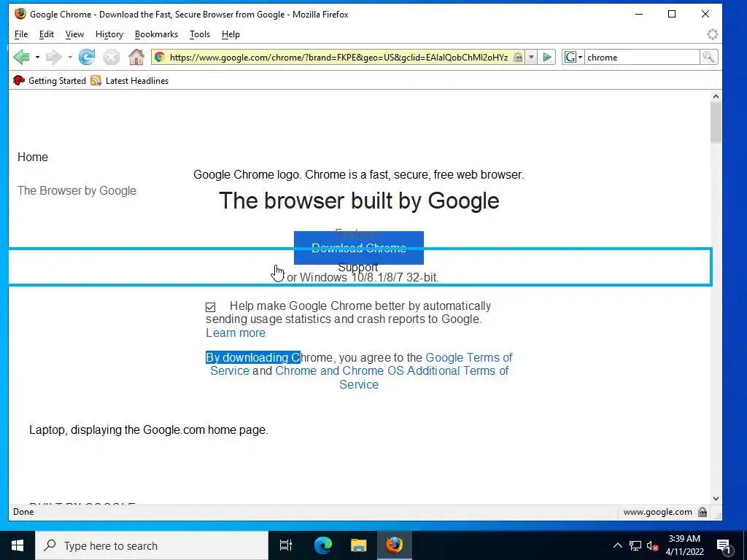This screenshot has width=747, height=560.
Task: Click the Forward arrow button
Action: (x=54, y=57)
